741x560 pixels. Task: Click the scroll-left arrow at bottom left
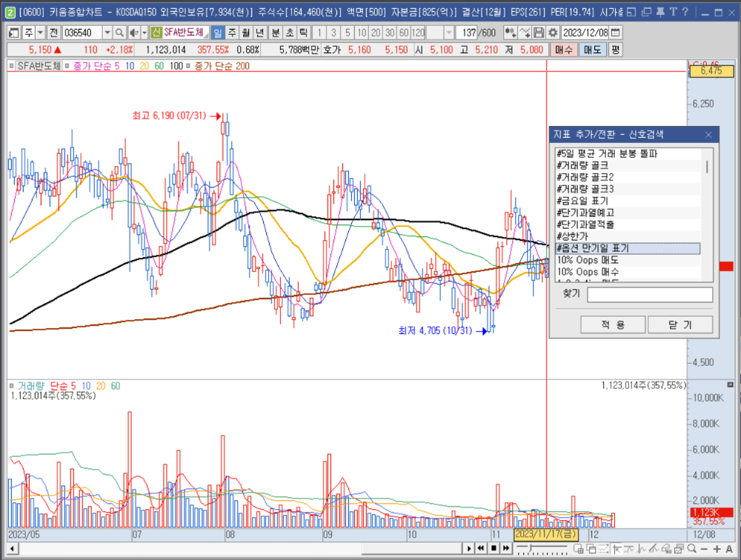[13, 549]
